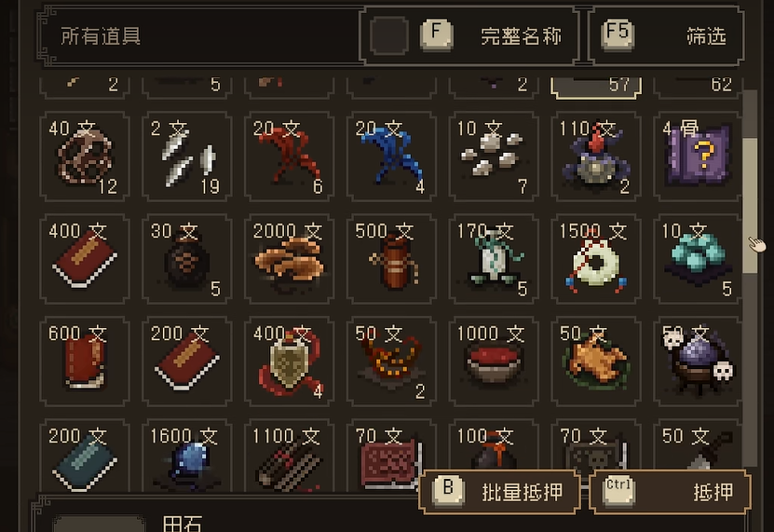
Task: Select the blue orb item priced 1600文
Action: [186, 457]
